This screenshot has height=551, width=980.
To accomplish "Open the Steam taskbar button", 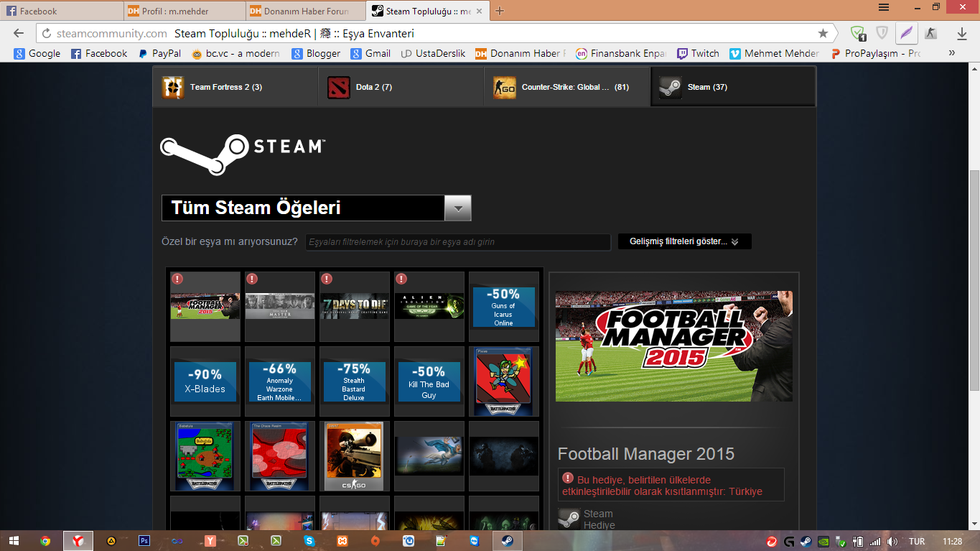I will (508, 541).
